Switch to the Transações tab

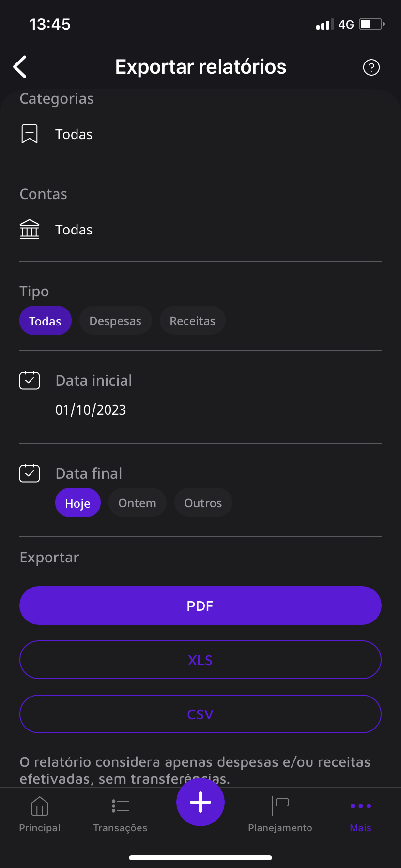pyautogui.click(x=120, y=814)
